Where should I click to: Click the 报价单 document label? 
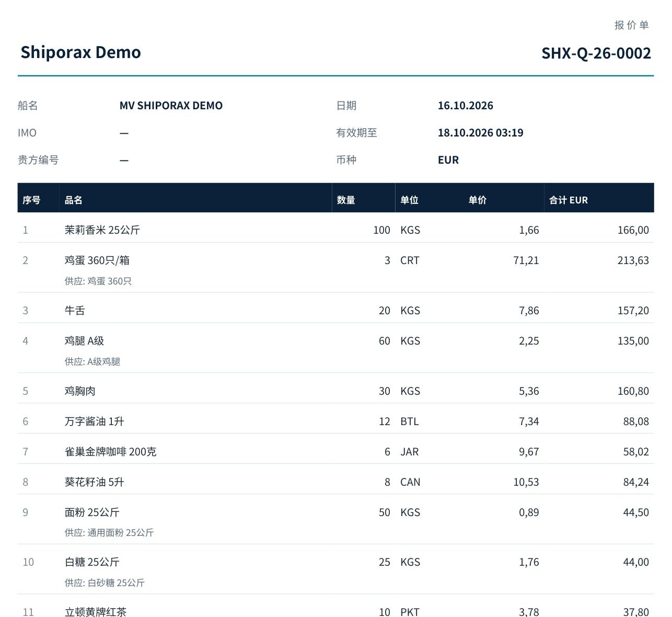click(631, 25)
